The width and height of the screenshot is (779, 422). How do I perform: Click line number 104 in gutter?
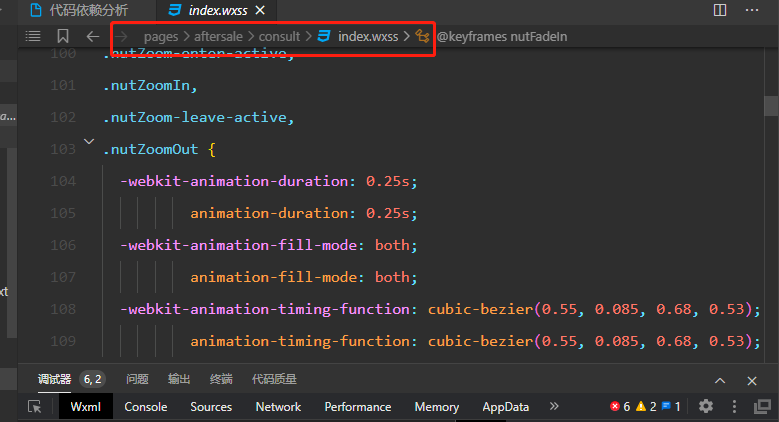click(63, 181)
